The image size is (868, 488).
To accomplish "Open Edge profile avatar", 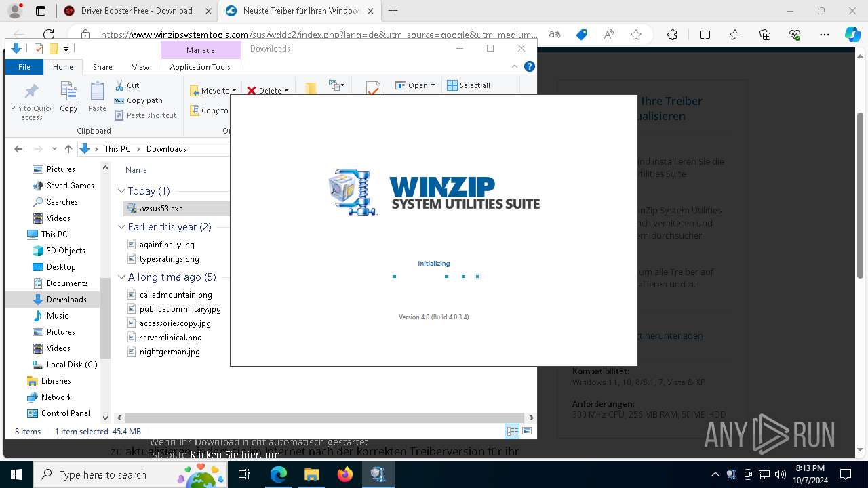I will coord(15,11).
